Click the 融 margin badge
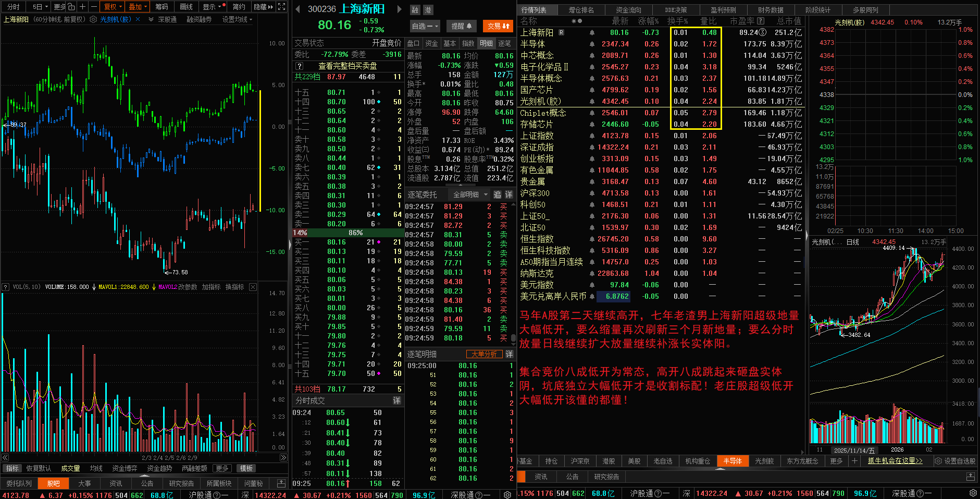 415,10
